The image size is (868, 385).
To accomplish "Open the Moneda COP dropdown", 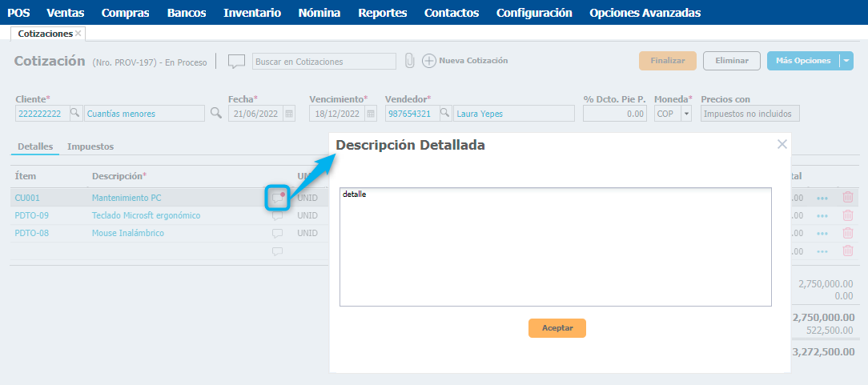I will pos(686,114).
